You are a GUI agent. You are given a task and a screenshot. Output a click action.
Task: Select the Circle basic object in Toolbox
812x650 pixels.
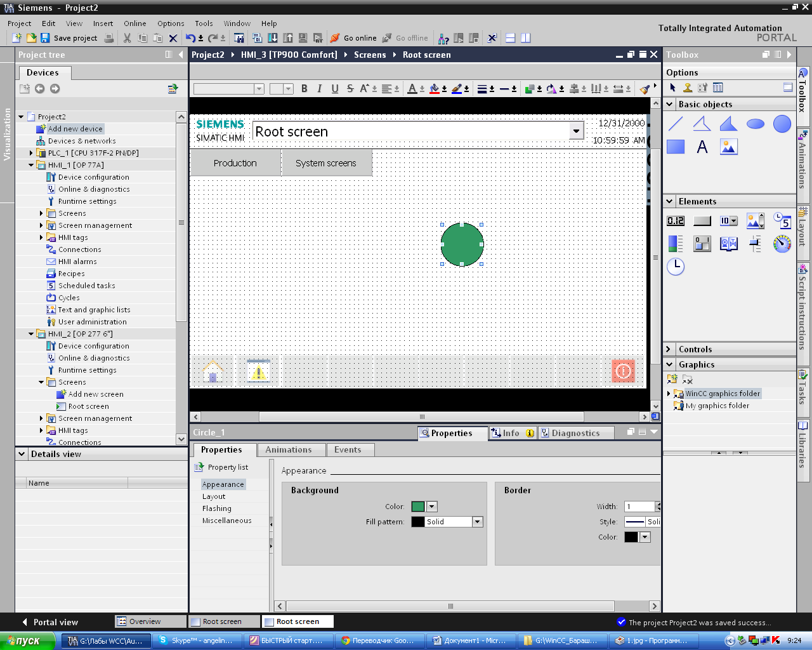click(x=782, y=124)
